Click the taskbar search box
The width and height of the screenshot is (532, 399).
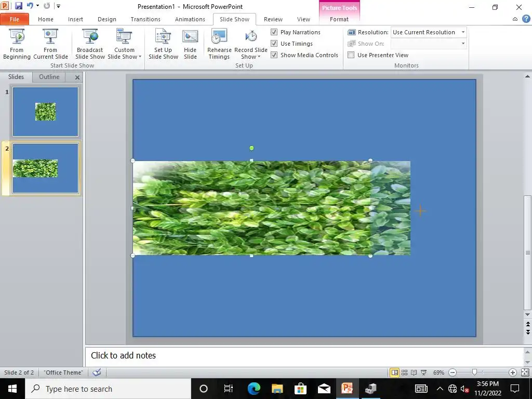pos(108,389)
